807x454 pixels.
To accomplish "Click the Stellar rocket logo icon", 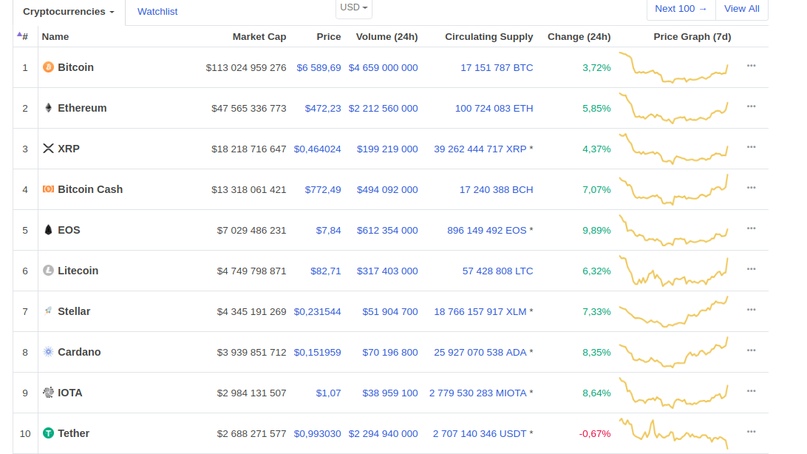I will (x=48, y=311).
